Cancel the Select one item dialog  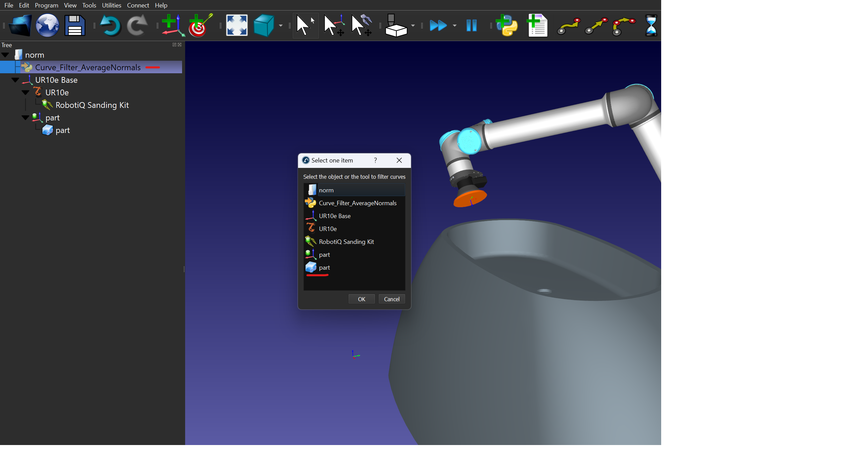(391, 299)
